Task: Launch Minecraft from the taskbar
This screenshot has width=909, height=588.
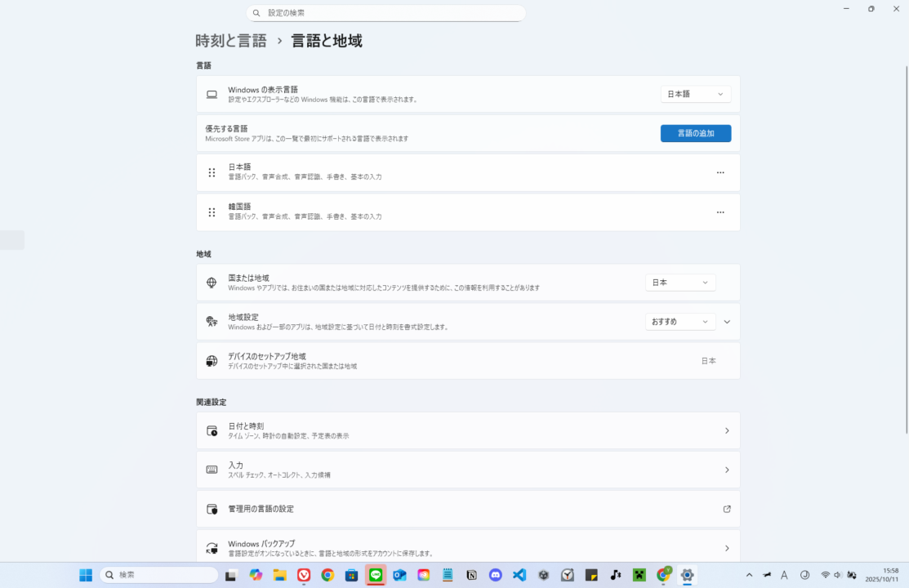Action: [x=640, y=574]
